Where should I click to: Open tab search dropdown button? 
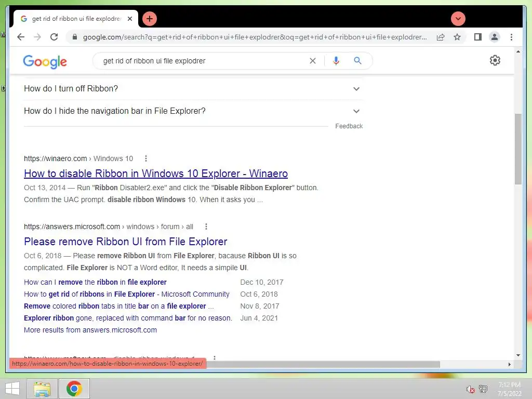(458, 19)
